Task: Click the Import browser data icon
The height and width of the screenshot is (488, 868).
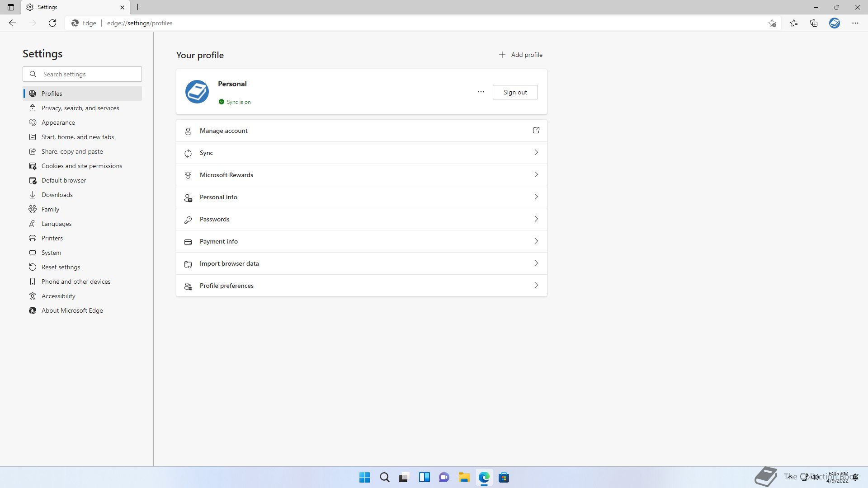Action: [x=188, y=264]
